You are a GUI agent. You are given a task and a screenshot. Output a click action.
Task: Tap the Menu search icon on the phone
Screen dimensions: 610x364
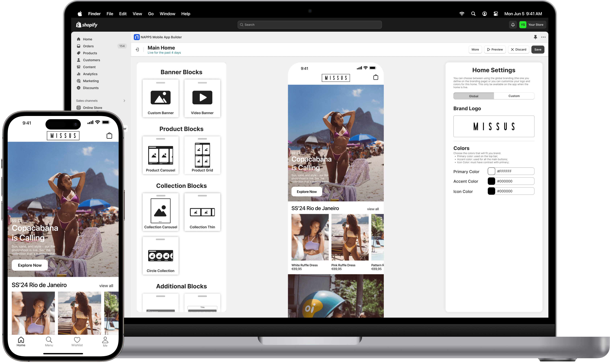click(49, 340)
